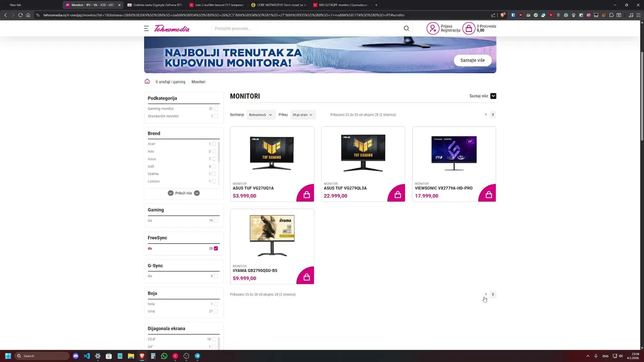Uncheck the FreeSync 'da' checkbox

click(x=216, y=248)
